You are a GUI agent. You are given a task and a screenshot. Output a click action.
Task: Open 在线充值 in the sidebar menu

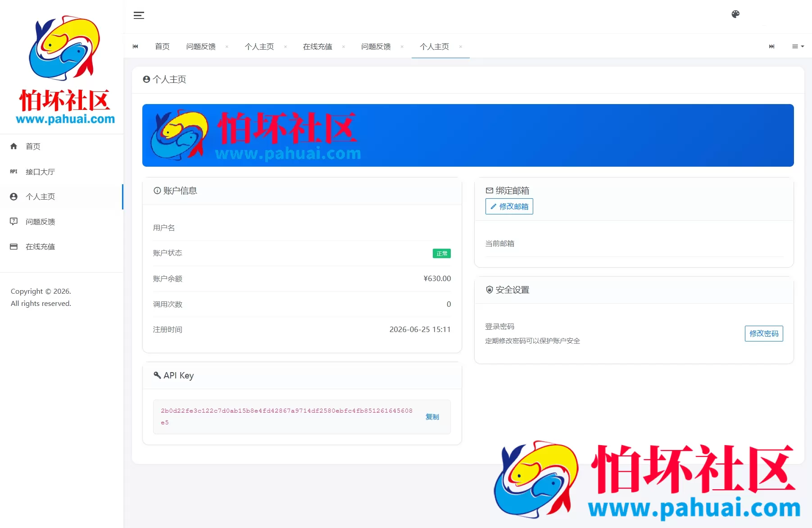(x=61, y=247)
